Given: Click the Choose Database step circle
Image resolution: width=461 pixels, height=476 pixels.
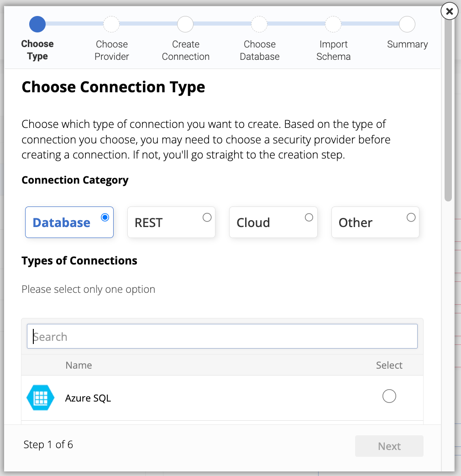Looking at the screenshot, I should pyautogui.click(x=259, y=24).
